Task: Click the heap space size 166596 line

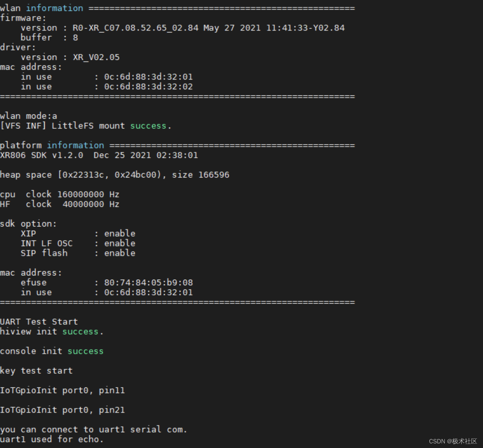Action: (x=115, y=175)
